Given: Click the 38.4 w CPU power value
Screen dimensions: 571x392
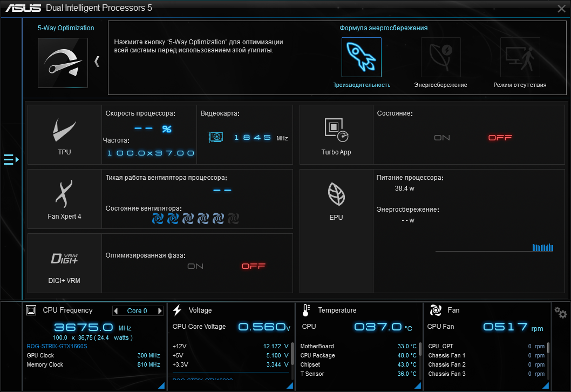Looking at the screenshot, I should [405, 188].
